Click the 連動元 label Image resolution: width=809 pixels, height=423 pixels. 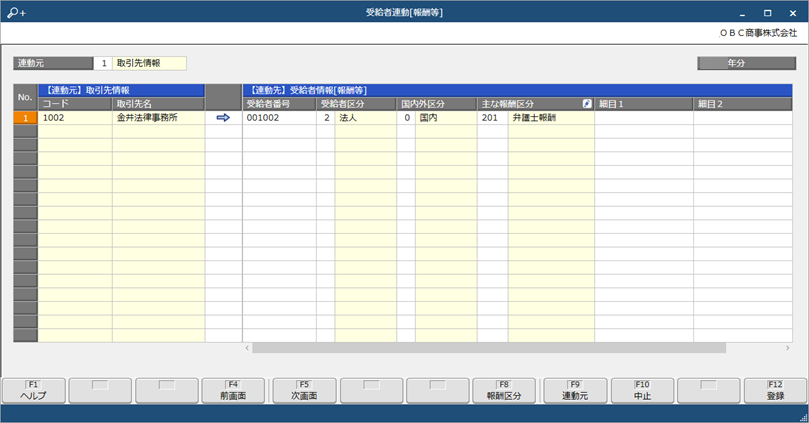[53, 63]
